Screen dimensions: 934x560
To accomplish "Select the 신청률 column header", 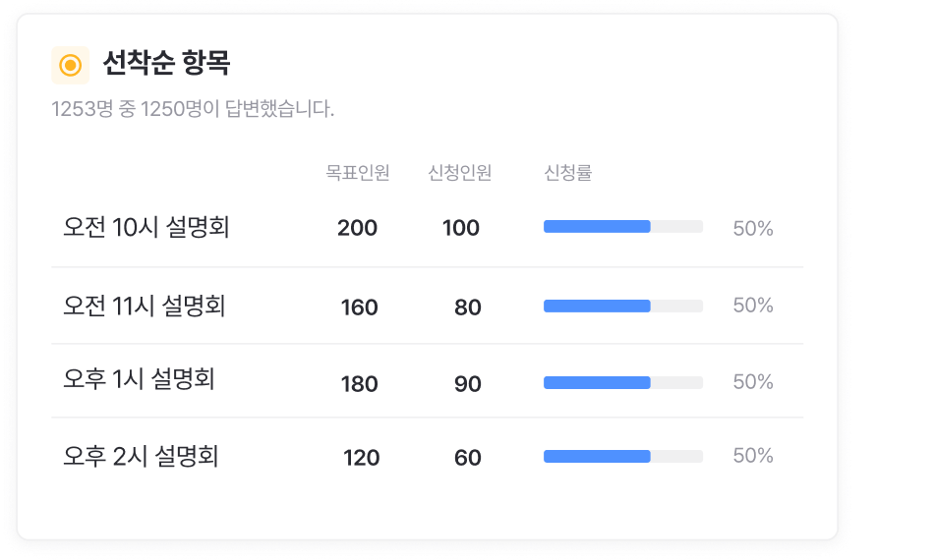I will (x=568, y=173).
